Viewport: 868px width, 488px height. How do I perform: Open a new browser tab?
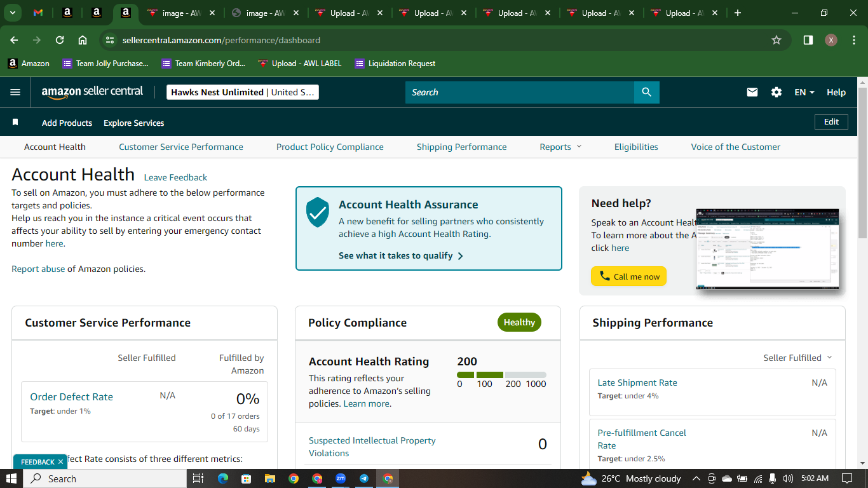point(738,13)
